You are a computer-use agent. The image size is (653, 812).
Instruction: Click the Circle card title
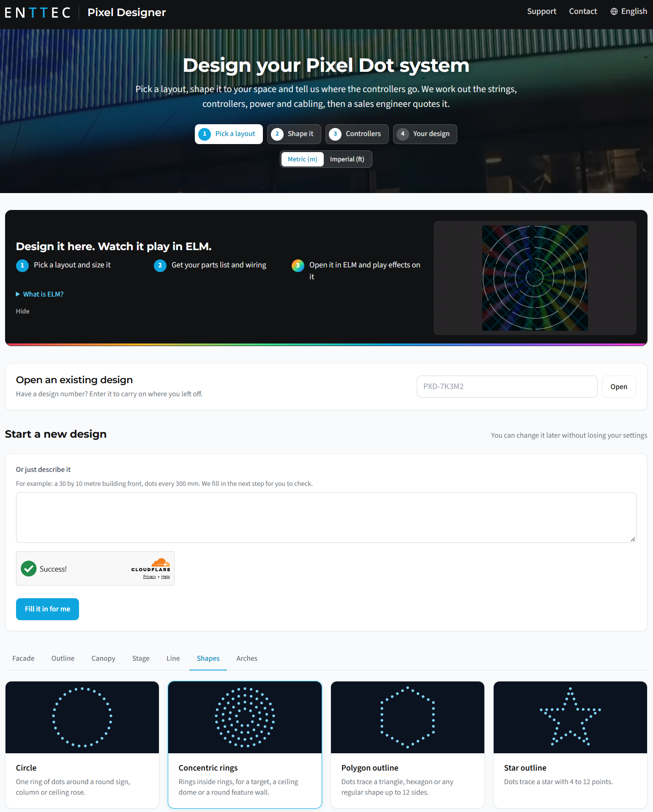coord(26,768)
